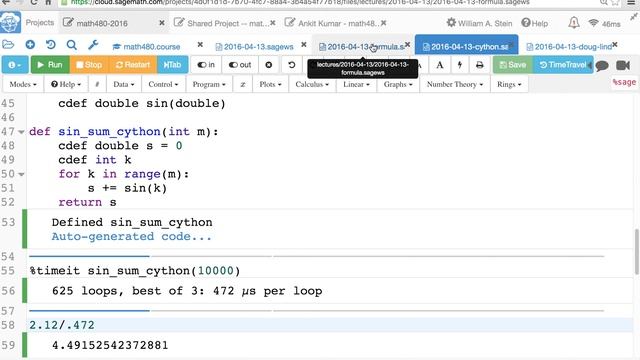640x360 pixels.
Task: Open the Help link in top bar
Action: 535,23
